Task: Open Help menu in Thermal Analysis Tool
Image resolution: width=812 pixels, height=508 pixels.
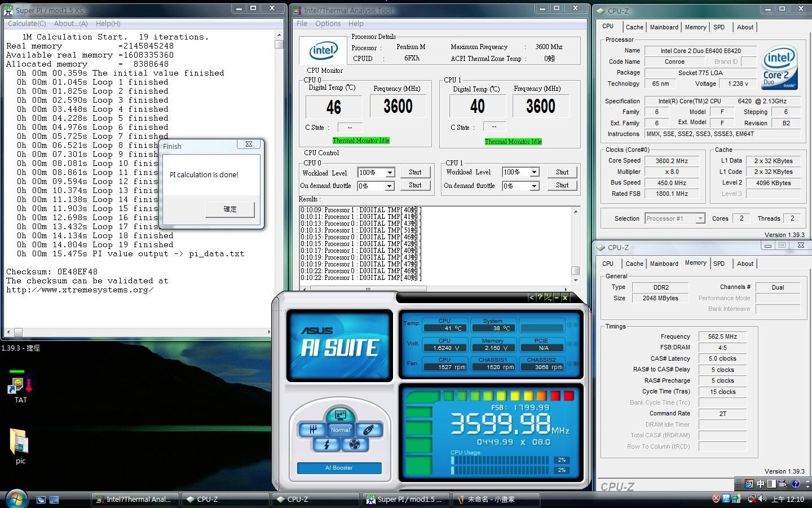Action: [x=356, y=24]
